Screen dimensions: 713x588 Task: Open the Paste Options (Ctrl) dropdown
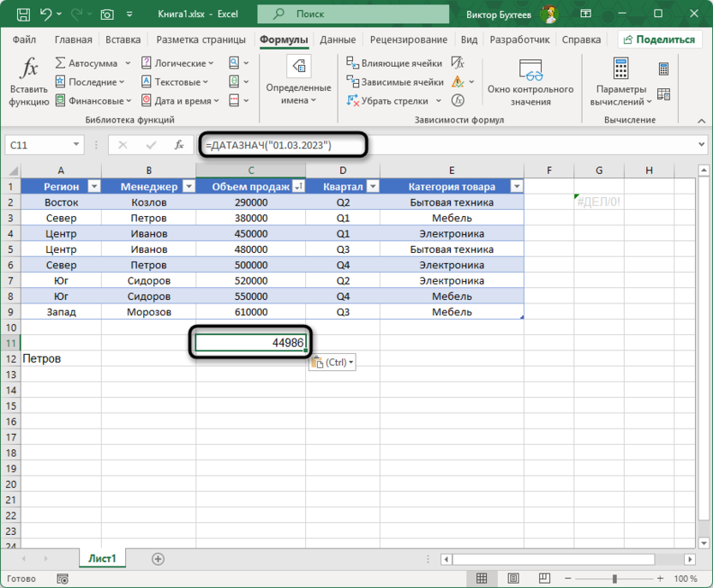332,363
